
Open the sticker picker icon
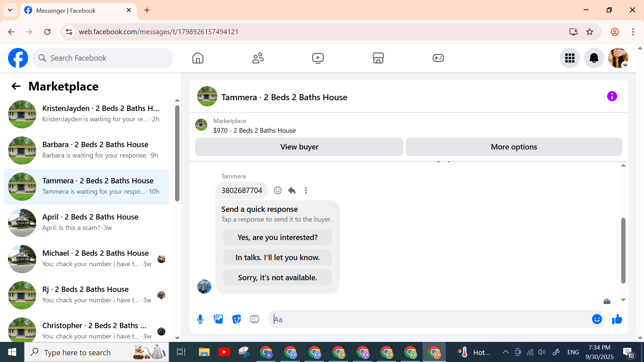[236, 319]
